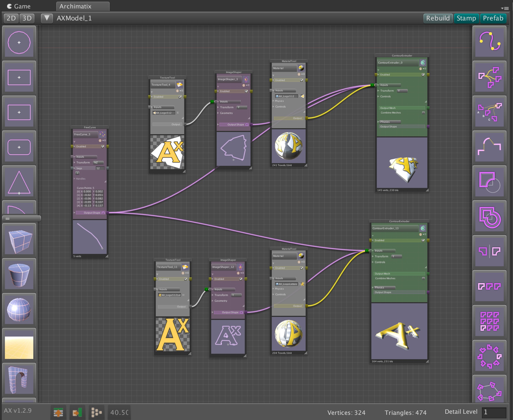Screen dimensions: 513x420
Task: Click the node graph layout icon in status bar
Action: click(96, 412)
